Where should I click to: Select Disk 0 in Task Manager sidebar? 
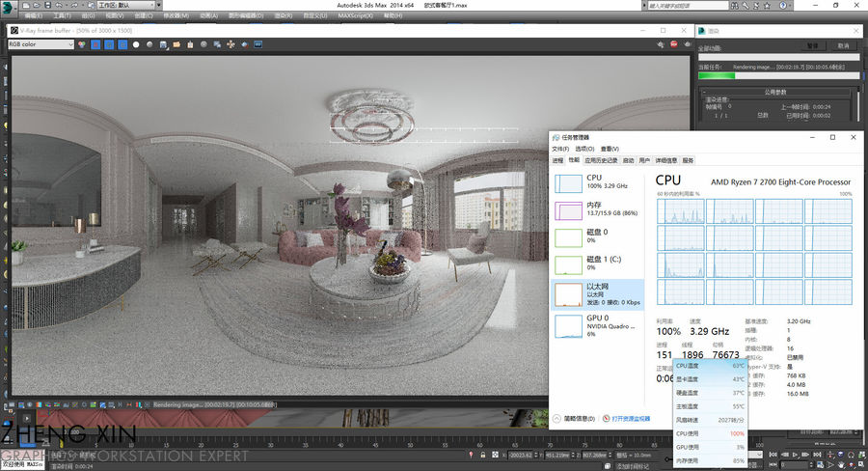click(598, 237)
